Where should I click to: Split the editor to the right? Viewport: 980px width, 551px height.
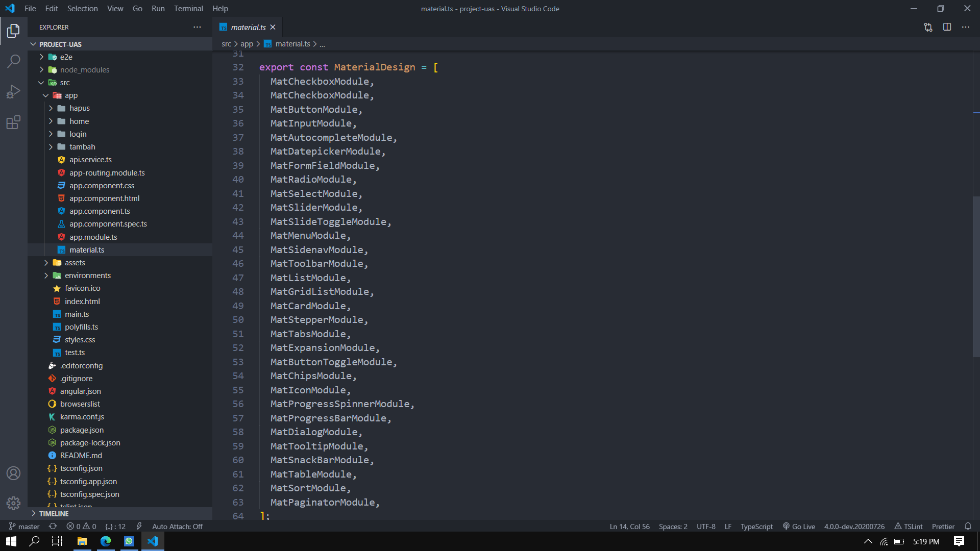[947, 27]
